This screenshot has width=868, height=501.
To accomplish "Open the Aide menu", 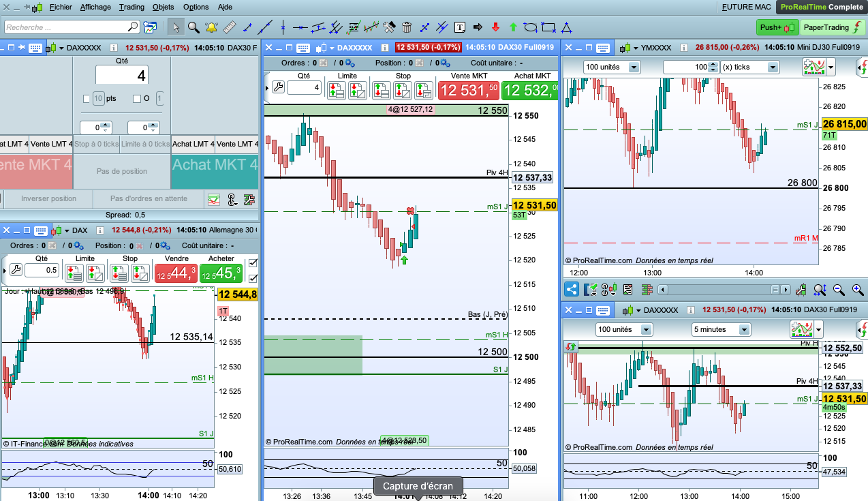I will tap(225, 7).
